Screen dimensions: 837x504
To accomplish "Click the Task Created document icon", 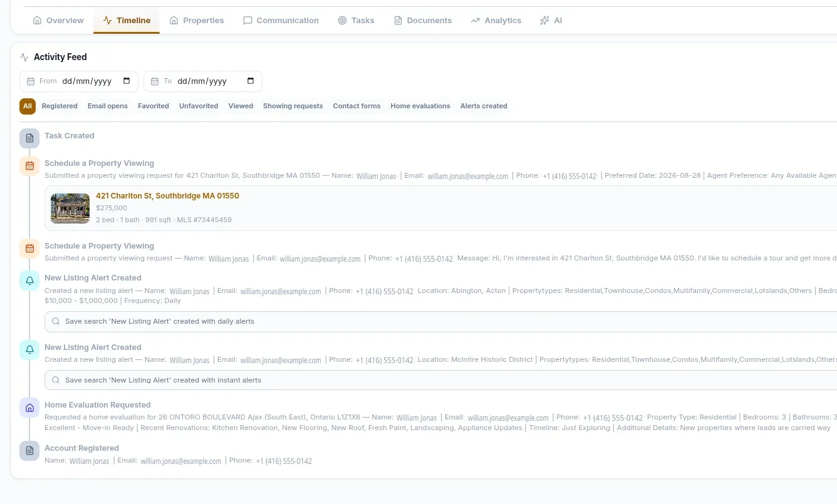I will (x=29, y=138).
